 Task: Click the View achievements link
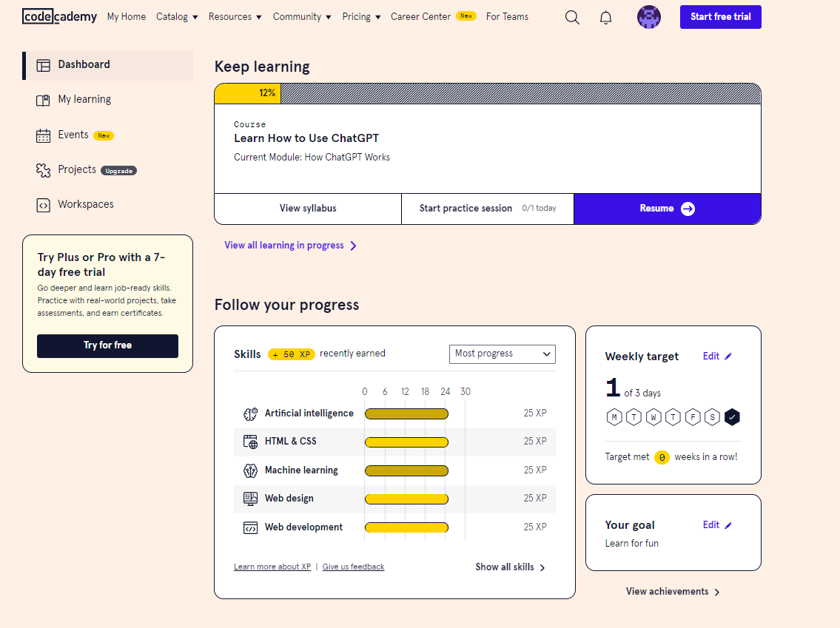(667, 592)
